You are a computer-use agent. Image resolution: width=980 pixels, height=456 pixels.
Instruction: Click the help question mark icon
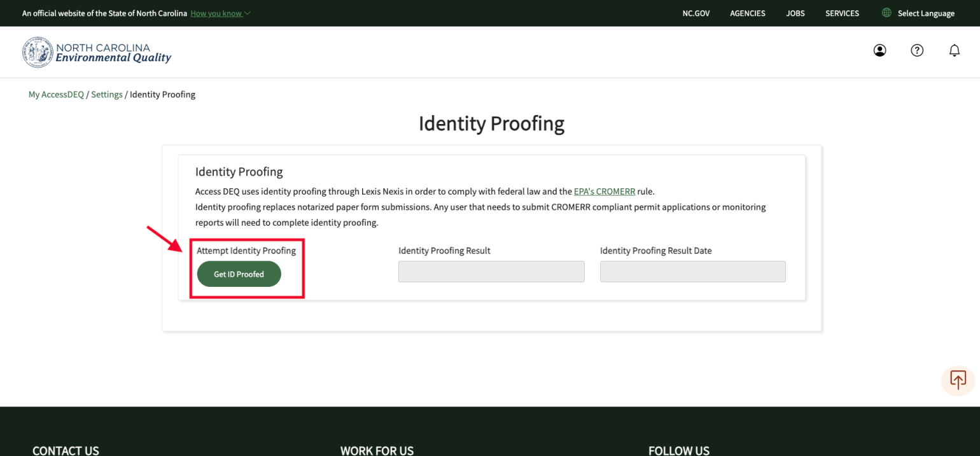click(x=917, y=50)
